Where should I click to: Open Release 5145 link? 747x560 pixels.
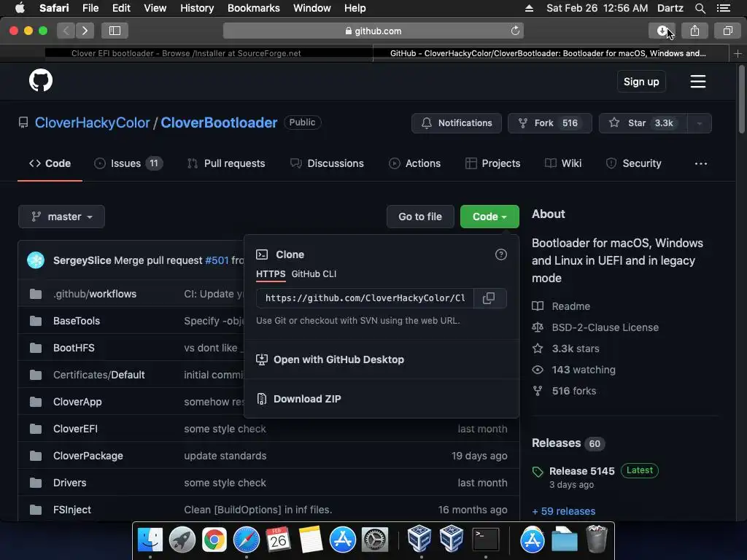click(x=581, y=471)
